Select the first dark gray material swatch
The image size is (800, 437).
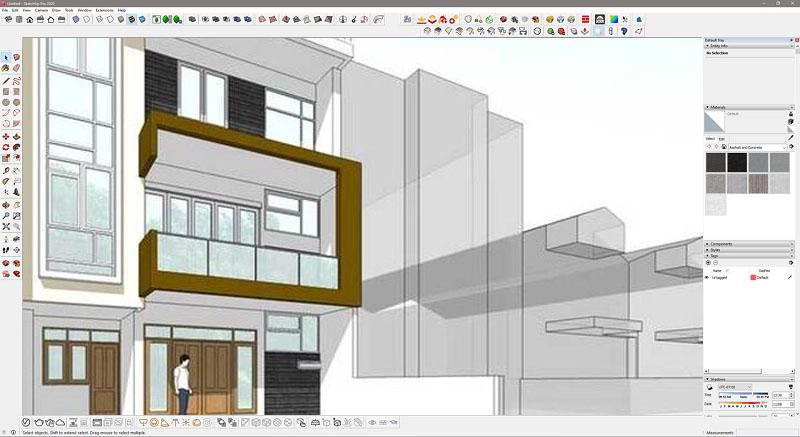(715, 162)
